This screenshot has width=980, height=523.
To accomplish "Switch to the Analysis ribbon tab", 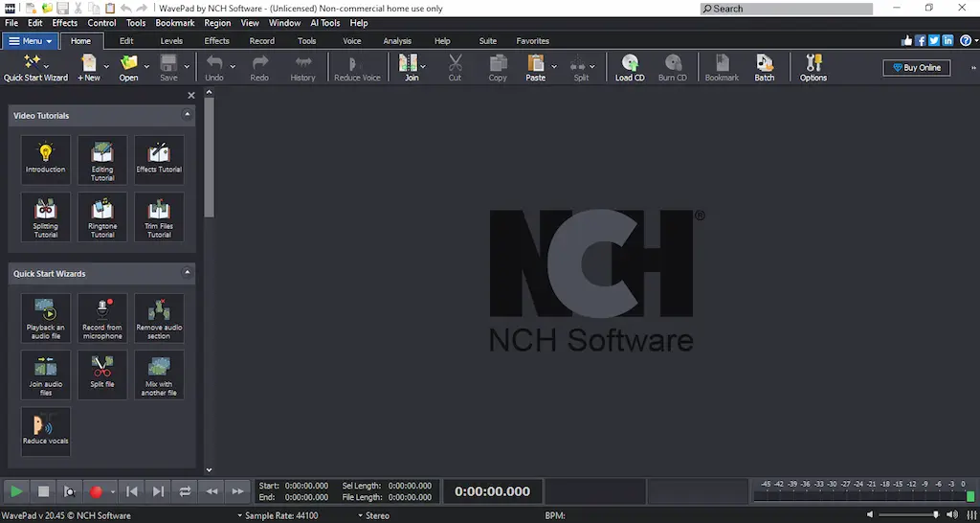I will 397,40.
